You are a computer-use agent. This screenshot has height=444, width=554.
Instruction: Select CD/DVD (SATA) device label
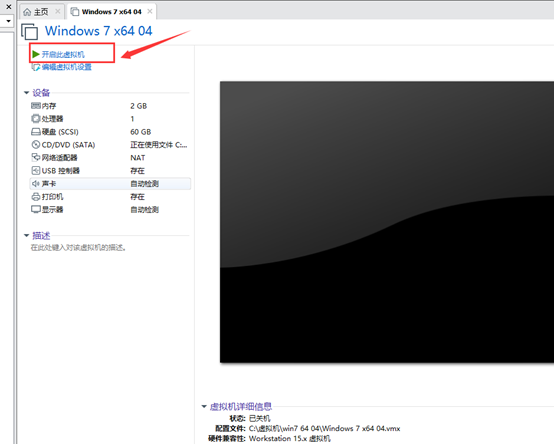click(x=68, y=145)
